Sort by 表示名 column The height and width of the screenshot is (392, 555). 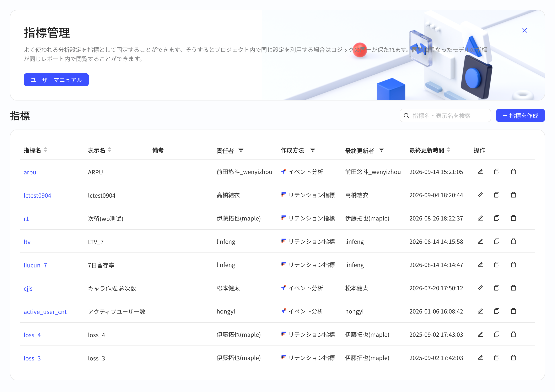coord(110,150)
